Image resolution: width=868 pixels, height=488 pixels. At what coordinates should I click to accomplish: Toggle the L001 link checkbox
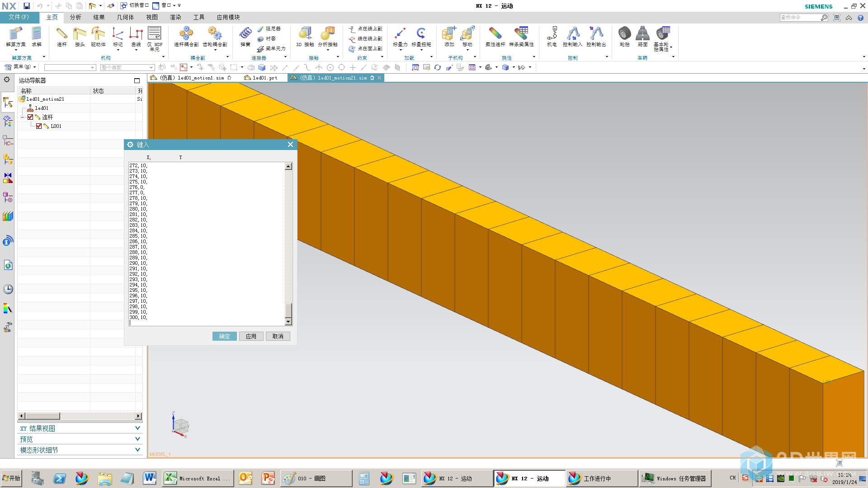pyautogui.click(x=39, y=126)
